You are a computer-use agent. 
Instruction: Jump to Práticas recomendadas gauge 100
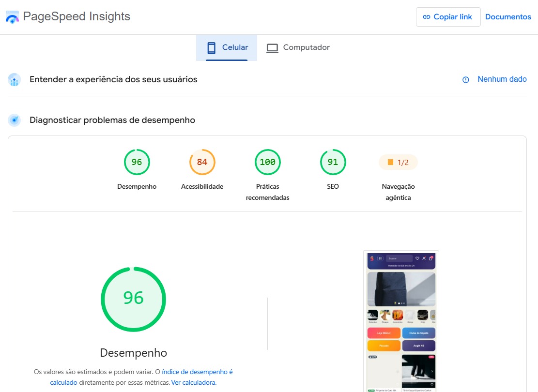pyautogui.click(x=268, y=162)
